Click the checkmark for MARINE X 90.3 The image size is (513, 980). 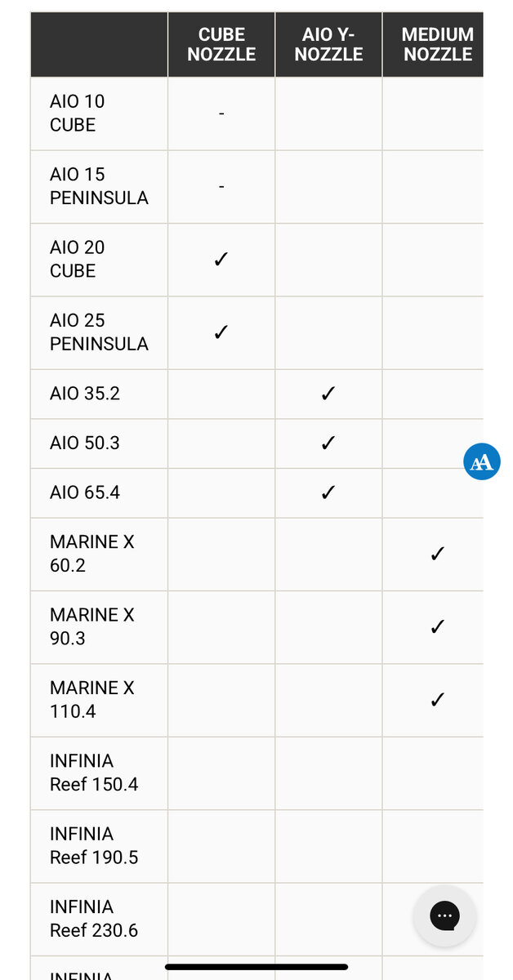(437, 626)
